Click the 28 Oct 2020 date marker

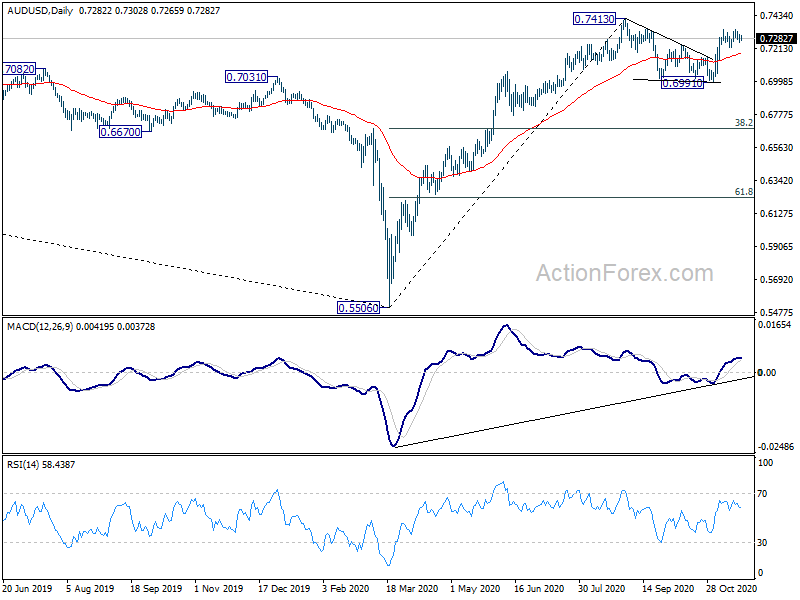tap(732, 589)
